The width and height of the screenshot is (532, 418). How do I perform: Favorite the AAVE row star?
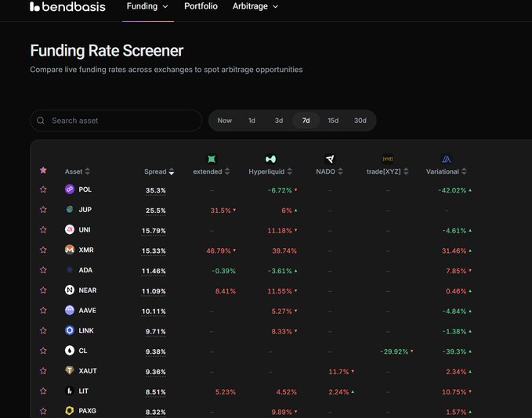pyautogui.click(x=43, y=310)
